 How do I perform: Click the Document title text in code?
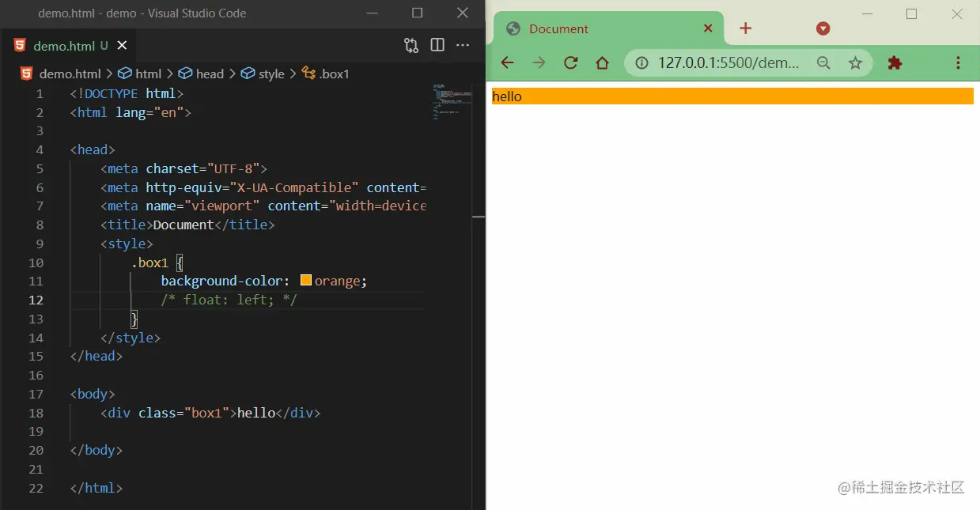184,225
